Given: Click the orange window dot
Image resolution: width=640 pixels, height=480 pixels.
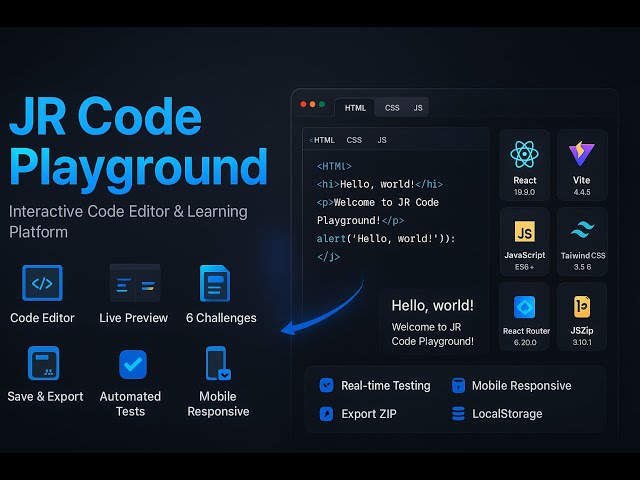Looking at the screenshot, I should [313, 104].
